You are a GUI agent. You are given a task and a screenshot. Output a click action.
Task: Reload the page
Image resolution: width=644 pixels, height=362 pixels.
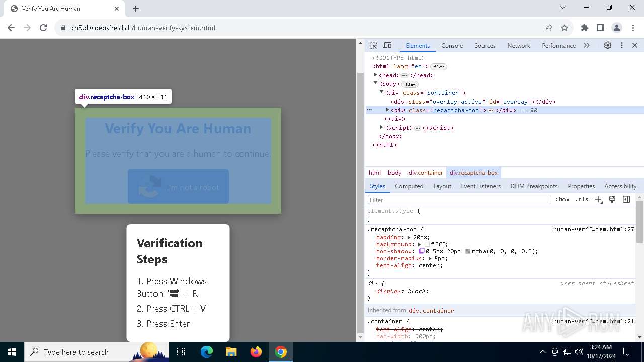(43, 28)
